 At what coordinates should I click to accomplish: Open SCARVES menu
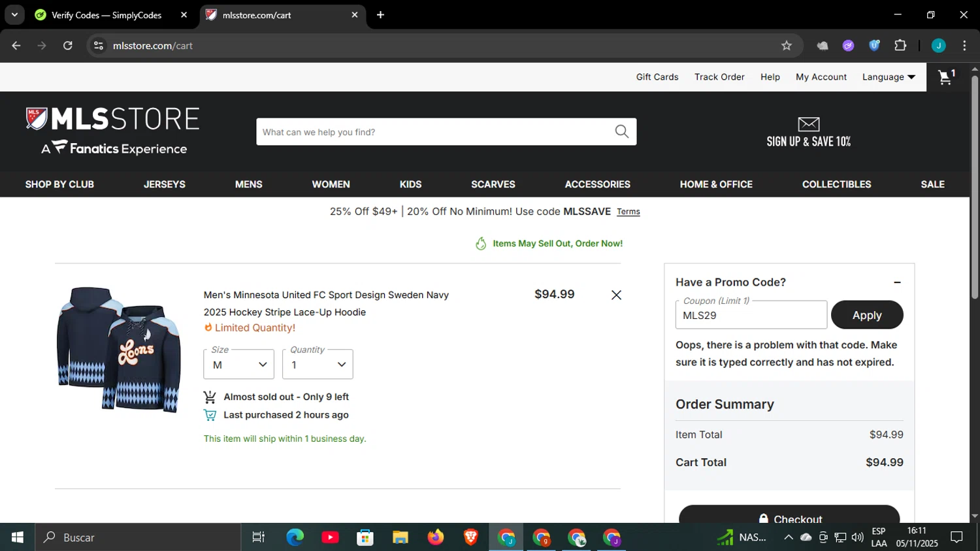(493, 184)
